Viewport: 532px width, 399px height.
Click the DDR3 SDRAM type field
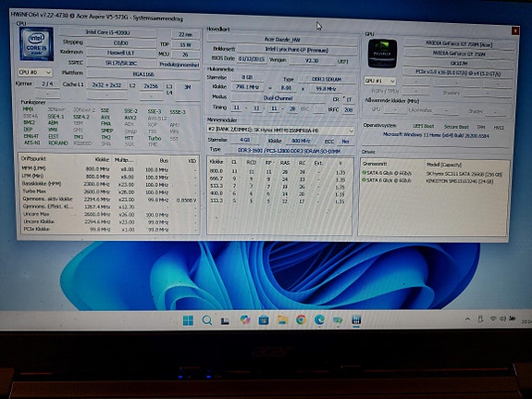click(x=327, y=79)
